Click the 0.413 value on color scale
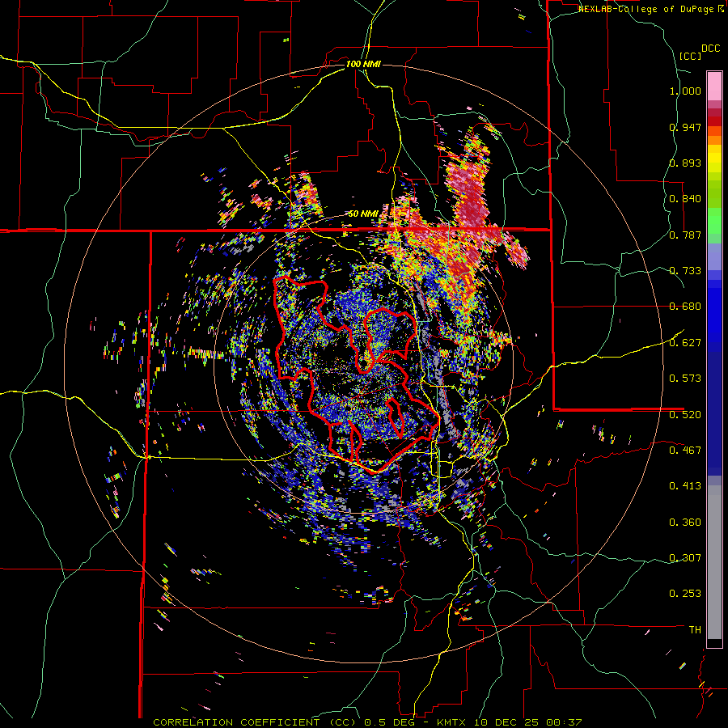 pyautogui.click(x=685, y=486)
